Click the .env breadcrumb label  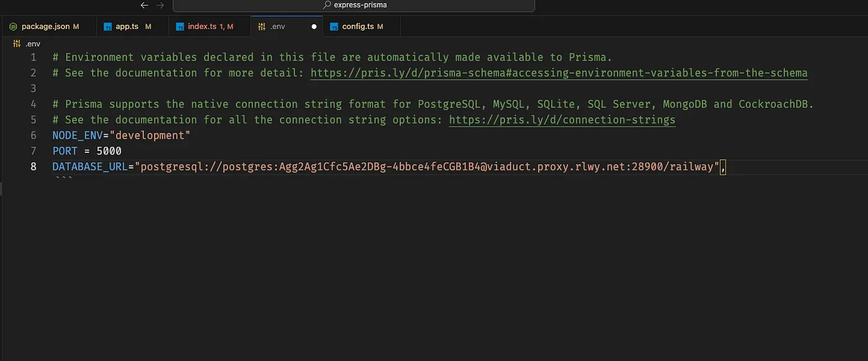tap(32, 44)
